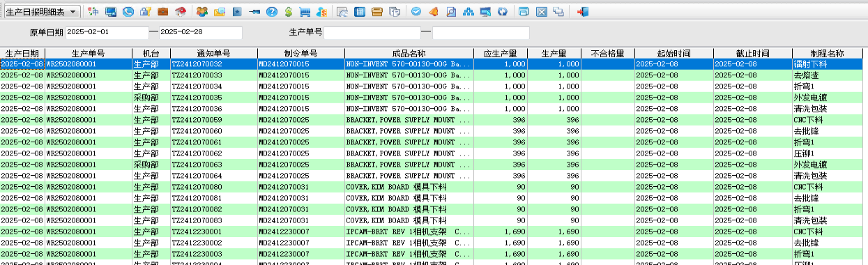This screenshot has height=265, width=868.
Task: Click 成品名称 cell in TZ2412070081 row
Action: pos(409,197)
